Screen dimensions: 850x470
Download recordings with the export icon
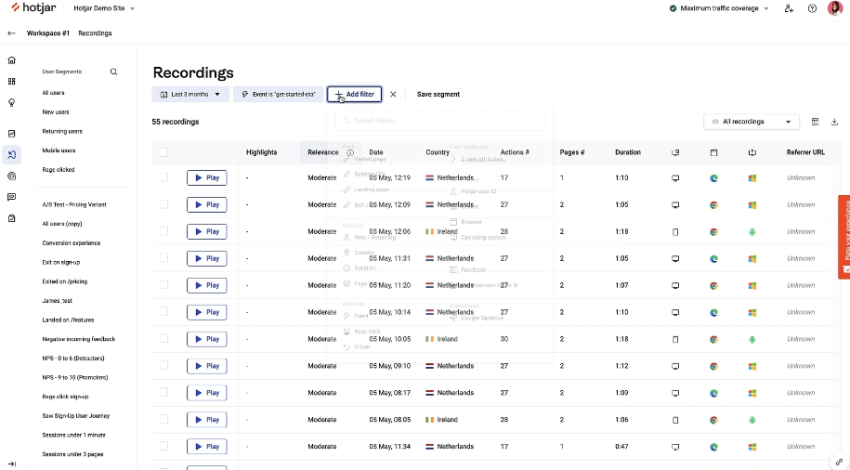click(x=834, y=121)
